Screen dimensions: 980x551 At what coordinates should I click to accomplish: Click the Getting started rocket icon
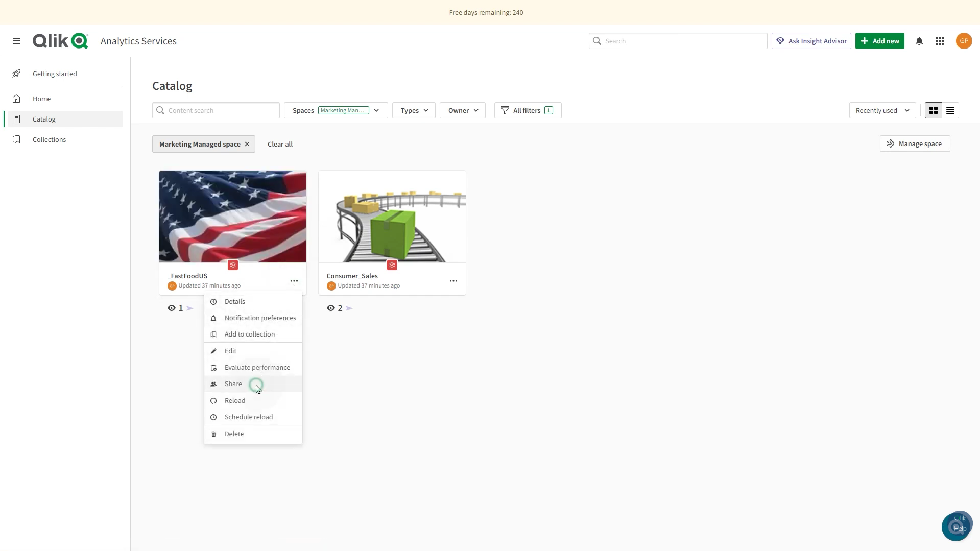pos(16,74)
